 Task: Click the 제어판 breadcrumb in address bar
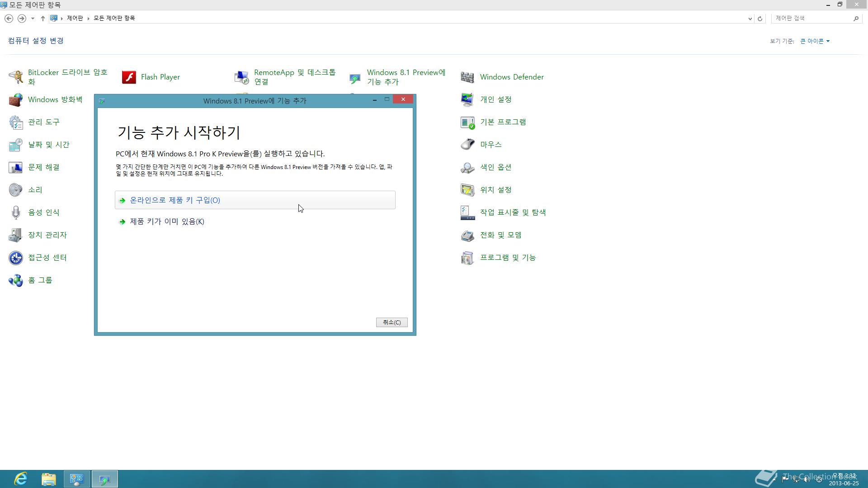coord(75,18)
